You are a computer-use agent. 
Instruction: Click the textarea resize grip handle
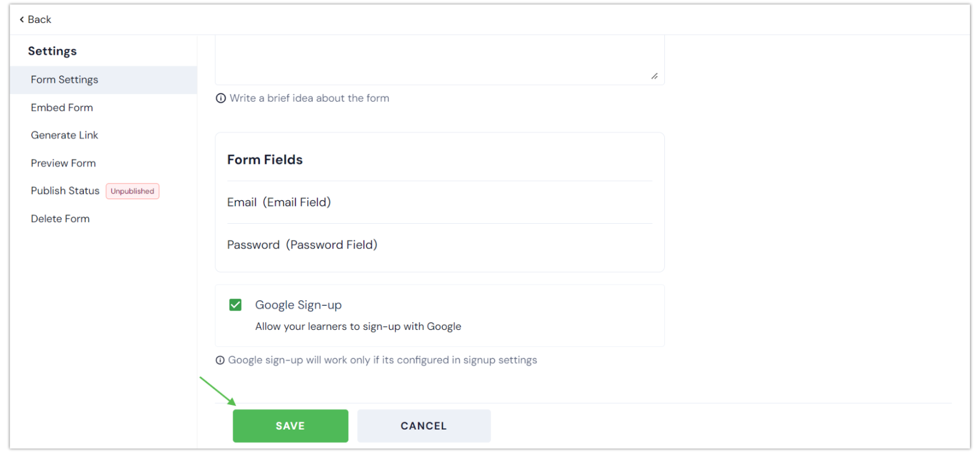[654, 77]
